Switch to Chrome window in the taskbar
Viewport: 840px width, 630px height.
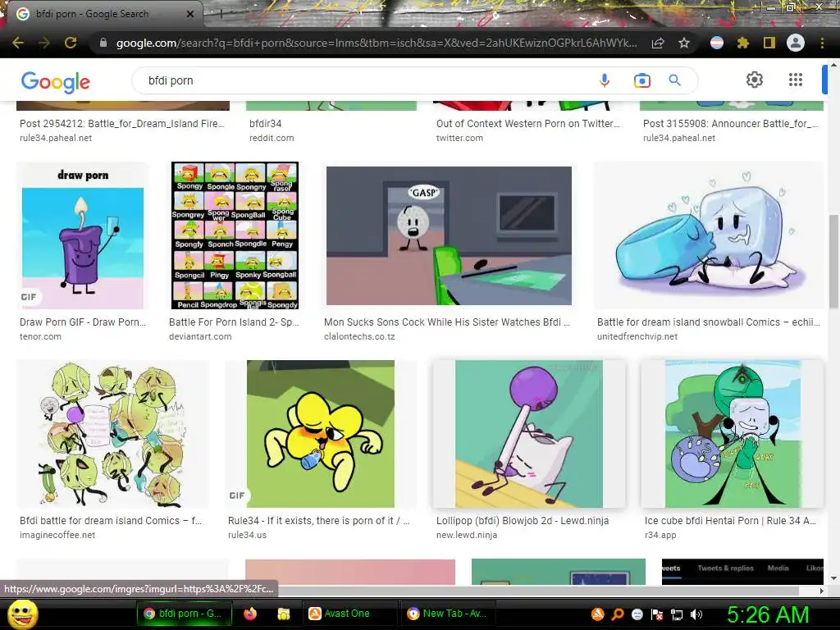tap(184, 614)
